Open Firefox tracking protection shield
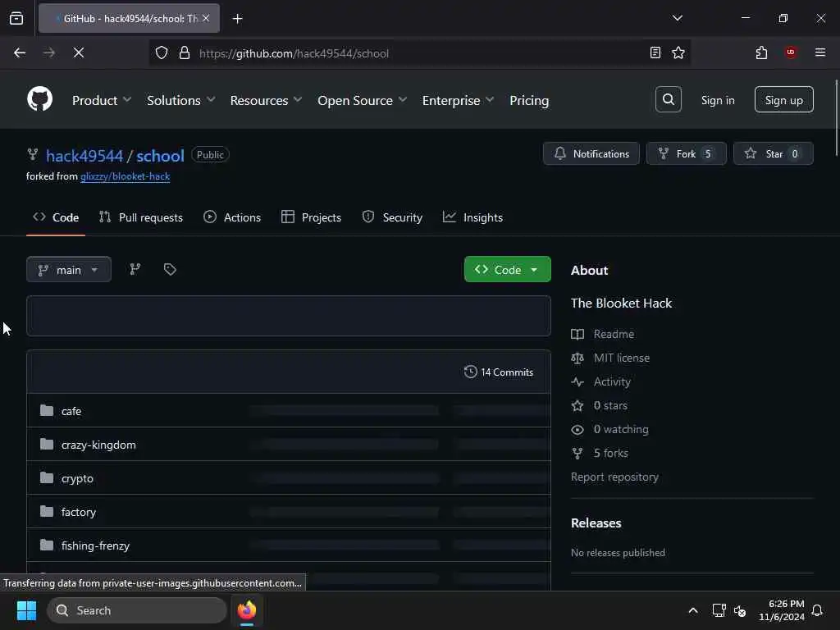Viewport: 840px width, 630px height. (x=162, y=52)
